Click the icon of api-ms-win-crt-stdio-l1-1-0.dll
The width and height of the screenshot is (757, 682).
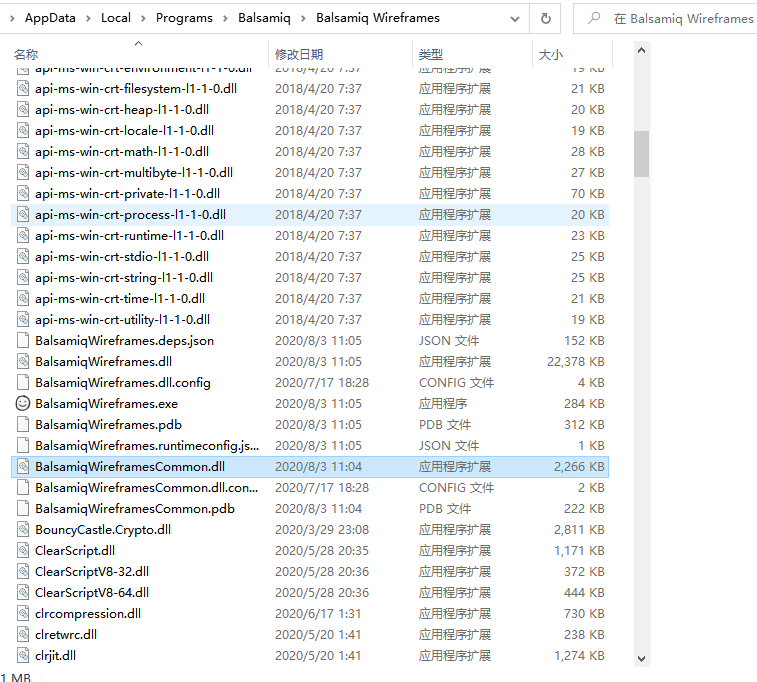(x=23, y=256)
